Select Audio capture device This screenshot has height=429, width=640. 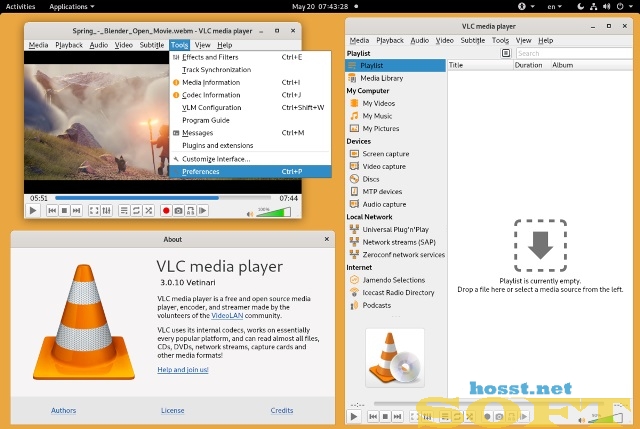pos(396,204)
